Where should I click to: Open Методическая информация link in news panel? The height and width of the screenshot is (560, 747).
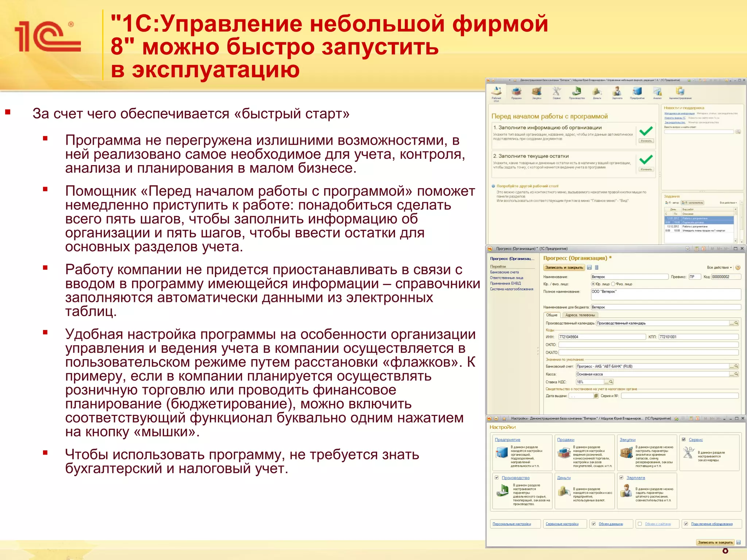click(x=680, y=114)
